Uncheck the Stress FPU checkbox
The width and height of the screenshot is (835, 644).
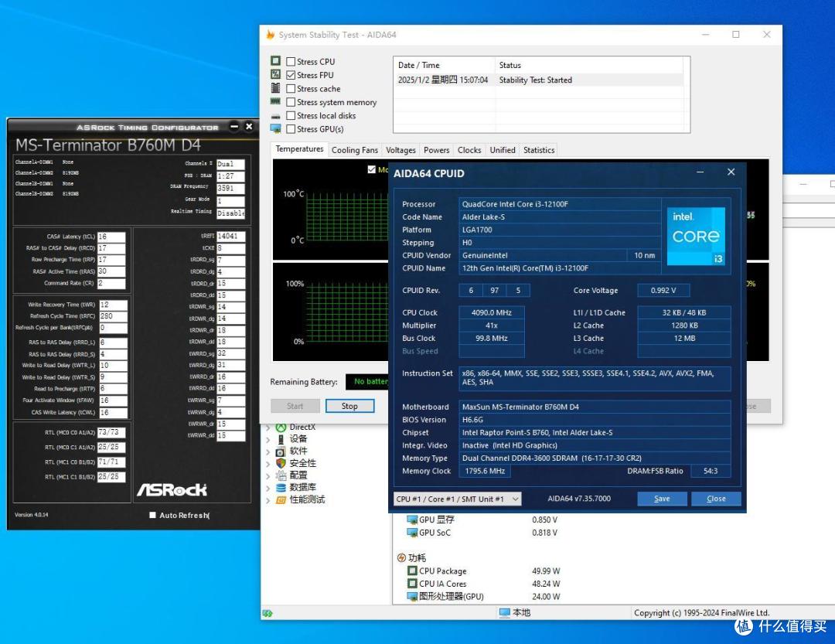[291, 75]
